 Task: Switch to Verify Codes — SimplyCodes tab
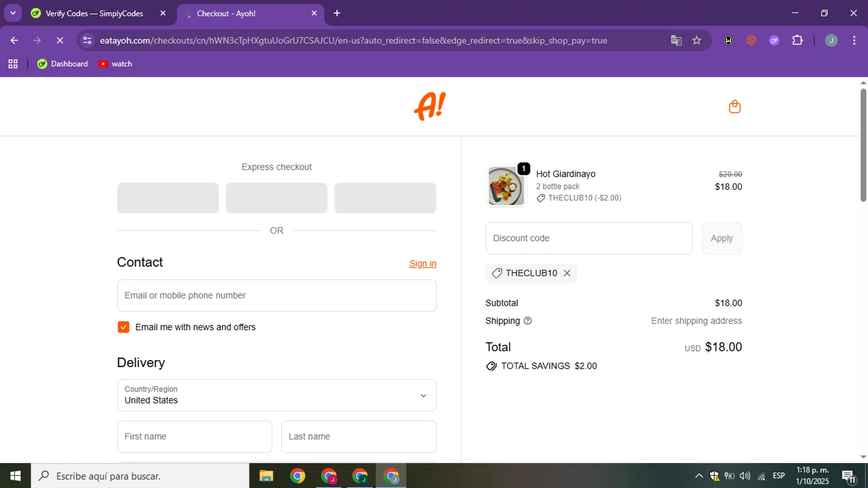tap(94, 13)
